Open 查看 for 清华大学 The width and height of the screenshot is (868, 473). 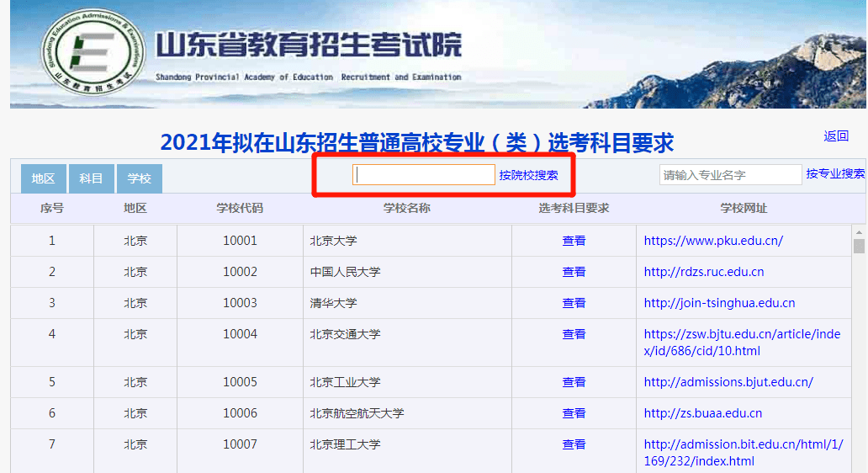(x=574, y=303)
